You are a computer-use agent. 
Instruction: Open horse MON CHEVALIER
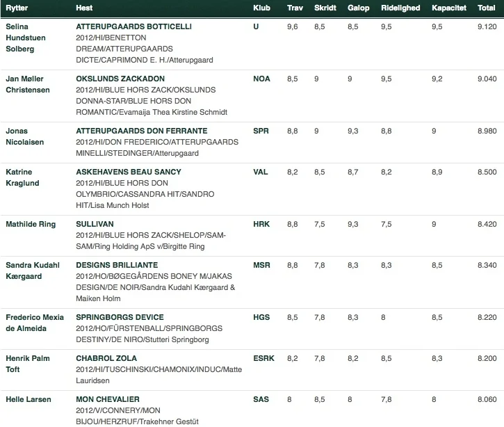point(108,399)
